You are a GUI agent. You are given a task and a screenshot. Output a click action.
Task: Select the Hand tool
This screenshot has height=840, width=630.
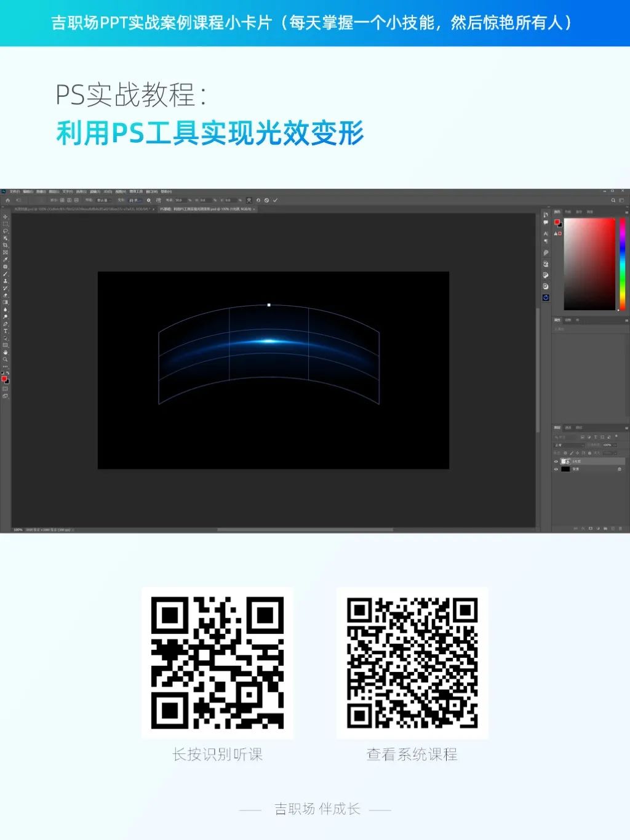[6, 352]
